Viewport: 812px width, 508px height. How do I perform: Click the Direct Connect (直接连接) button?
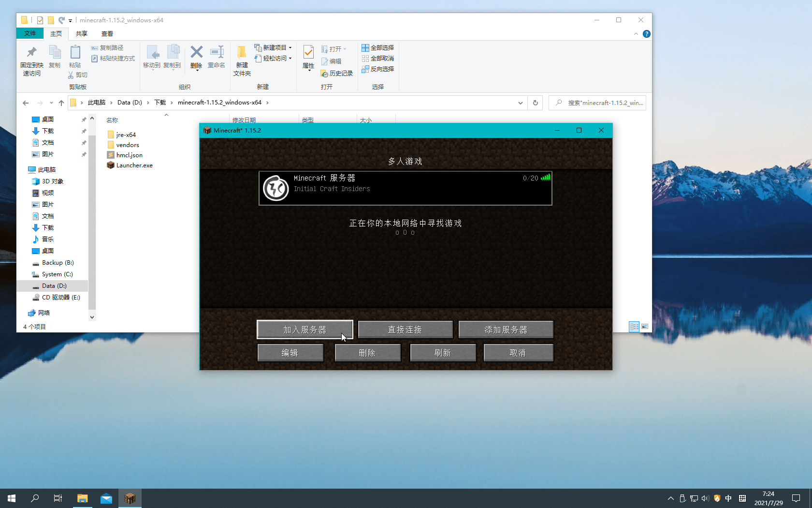(x=405, y=329)
